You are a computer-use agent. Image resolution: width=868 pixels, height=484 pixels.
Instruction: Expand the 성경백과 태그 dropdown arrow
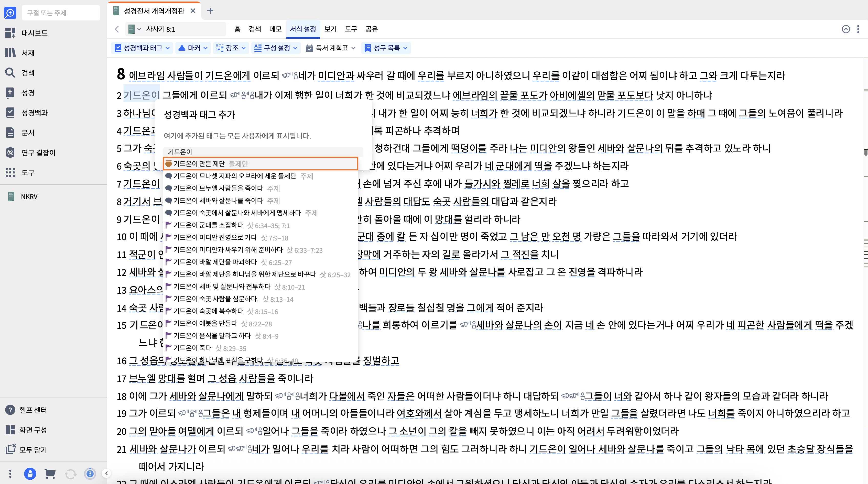click(x=168, y=48)
